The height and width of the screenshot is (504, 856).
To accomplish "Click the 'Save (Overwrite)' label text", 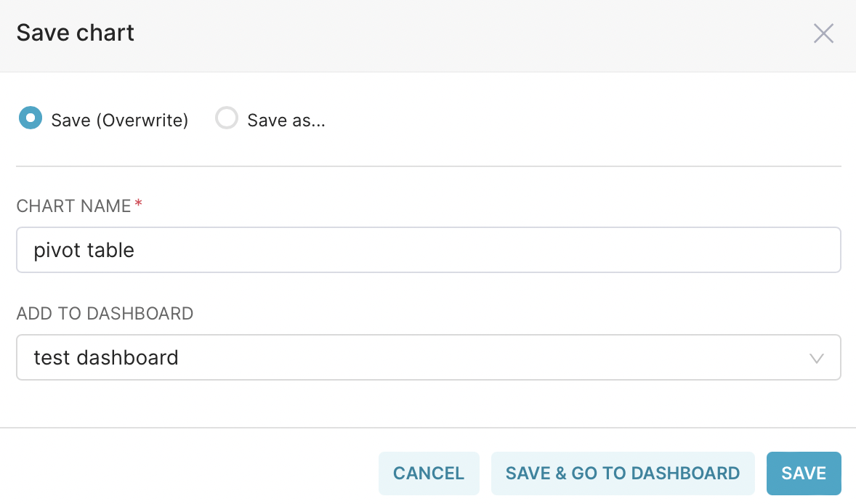I will [x=119, y=121].
